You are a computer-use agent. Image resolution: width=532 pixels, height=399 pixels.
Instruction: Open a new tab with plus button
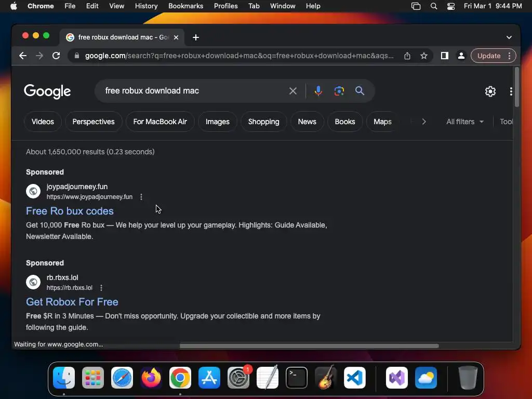(x=196, y=37)
